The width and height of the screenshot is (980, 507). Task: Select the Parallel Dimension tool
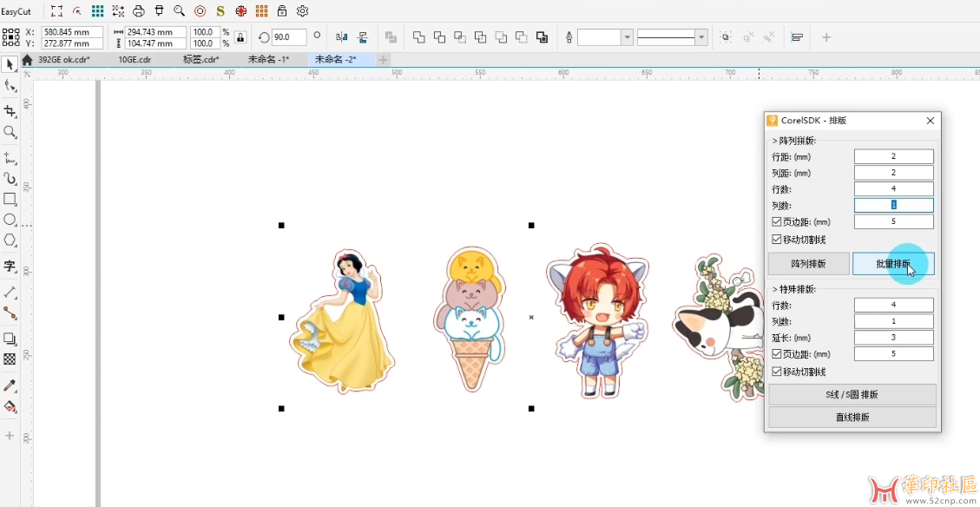point(10,292)
